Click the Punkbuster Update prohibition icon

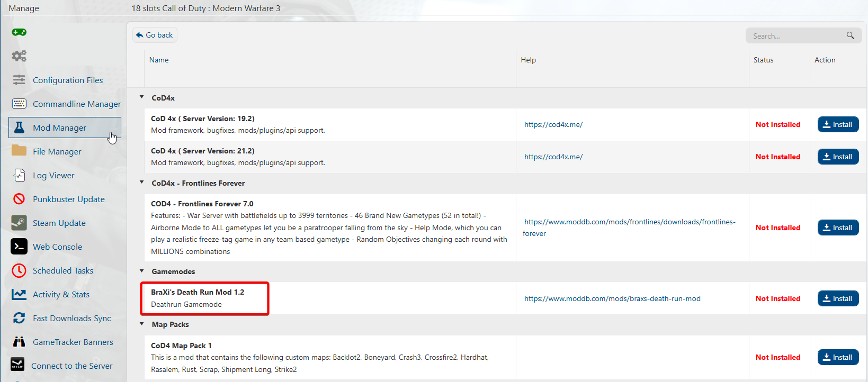pyautogui.click(x=19, y=199)
